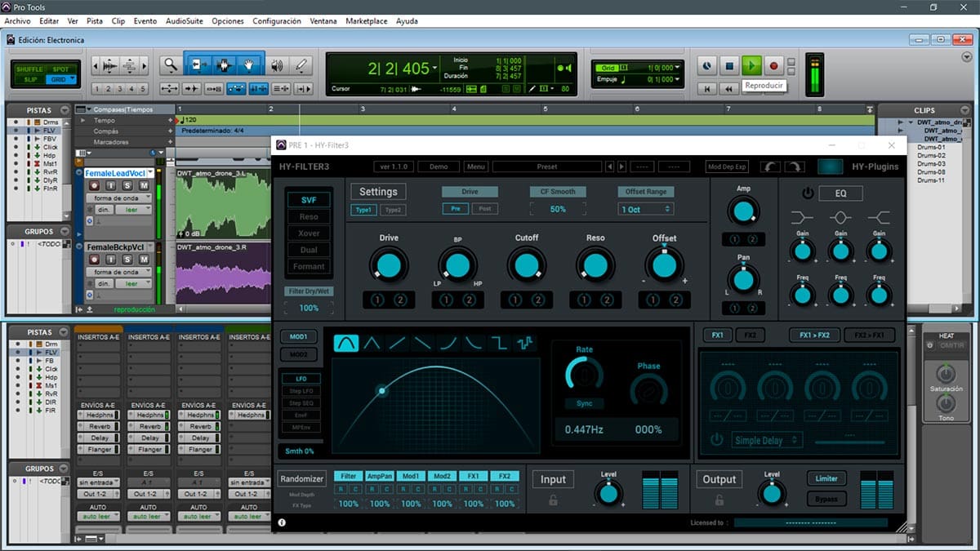Image resolution: width=980 pixels, height=551 pixels.
Task: Click the Cutoff knob
Action: click(x=527, y=264)
